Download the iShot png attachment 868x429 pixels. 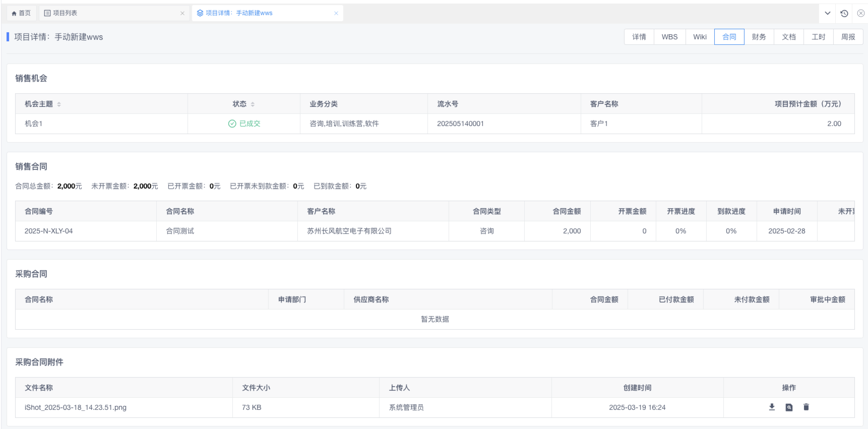772,407
